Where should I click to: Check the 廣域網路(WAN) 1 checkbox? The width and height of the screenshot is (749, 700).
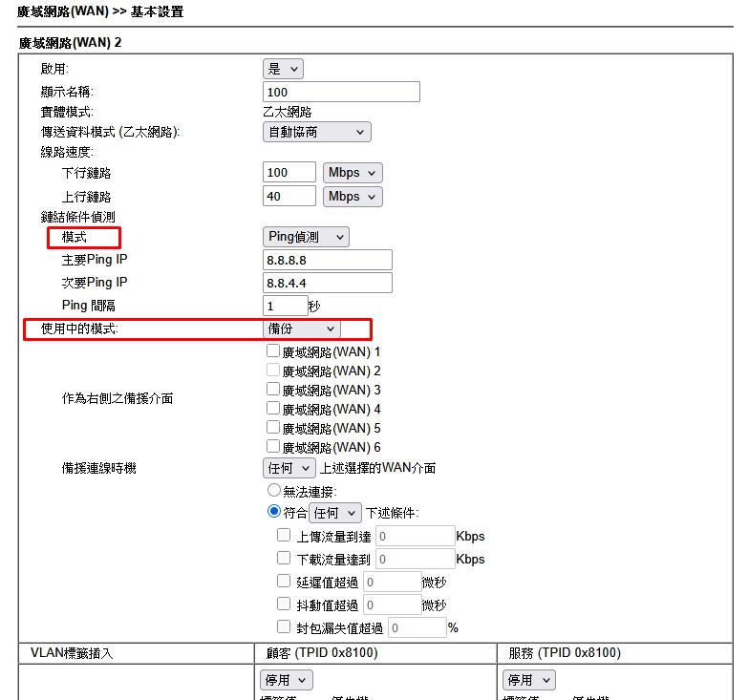point(273,351)
